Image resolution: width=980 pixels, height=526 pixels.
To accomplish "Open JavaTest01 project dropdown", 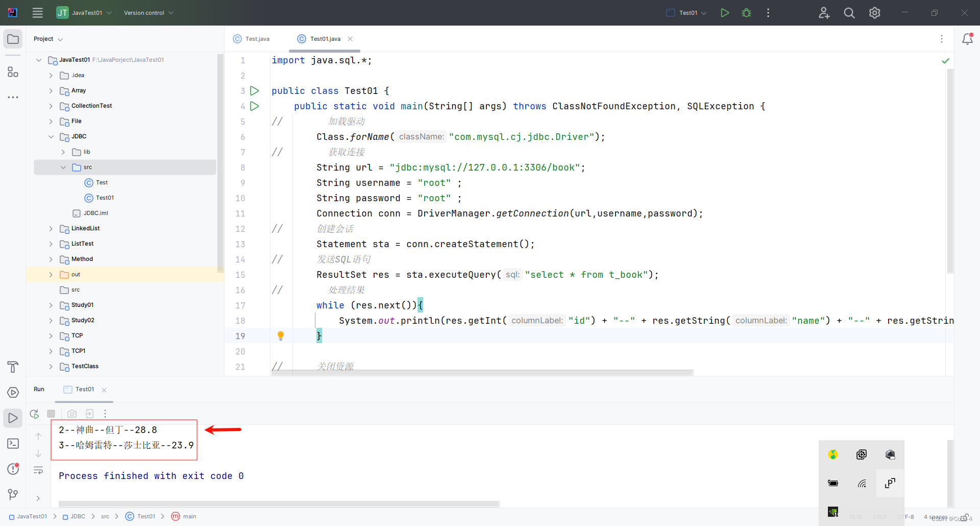I will (84, 13).
